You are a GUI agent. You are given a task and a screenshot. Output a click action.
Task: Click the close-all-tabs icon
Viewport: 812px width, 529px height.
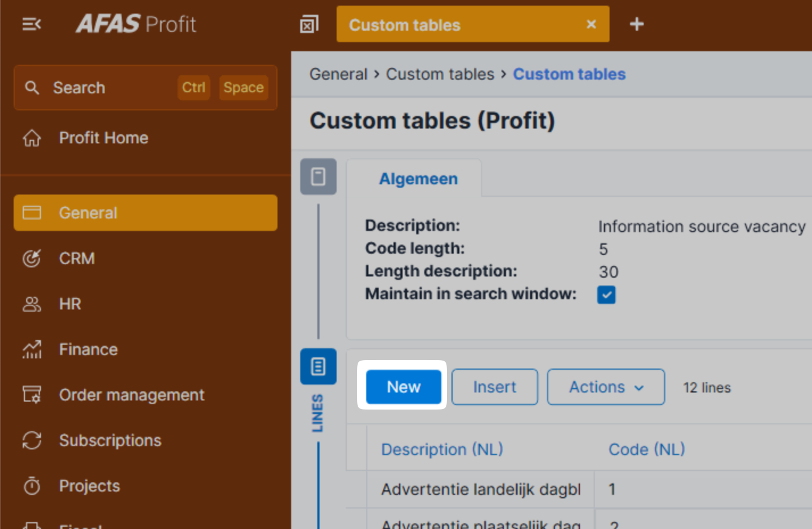pos(309,24)
